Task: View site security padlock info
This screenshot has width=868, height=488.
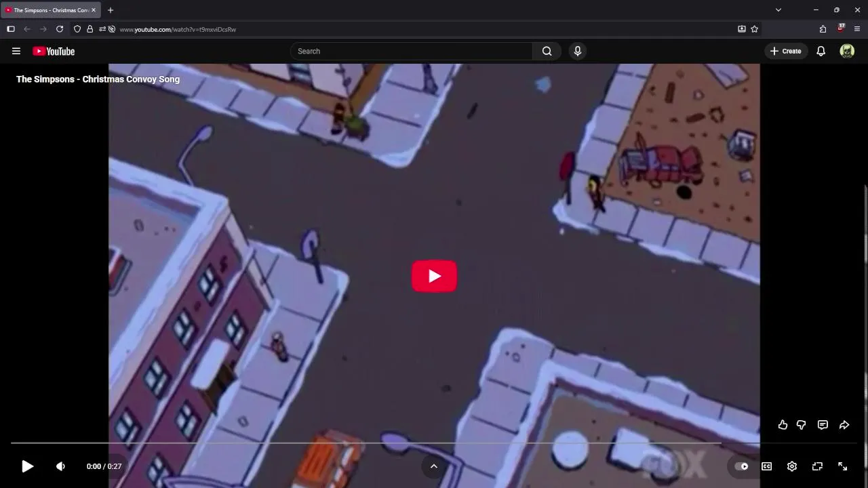Action: [x=90, y=29]
